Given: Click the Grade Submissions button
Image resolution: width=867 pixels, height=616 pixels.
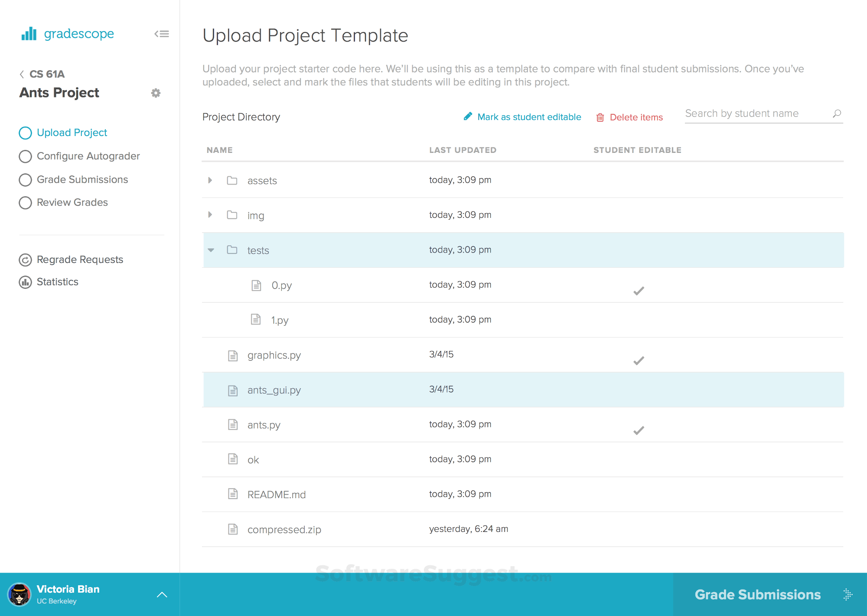Looking at the screenshot, I should pyautogui.click(x=758, y=594).
